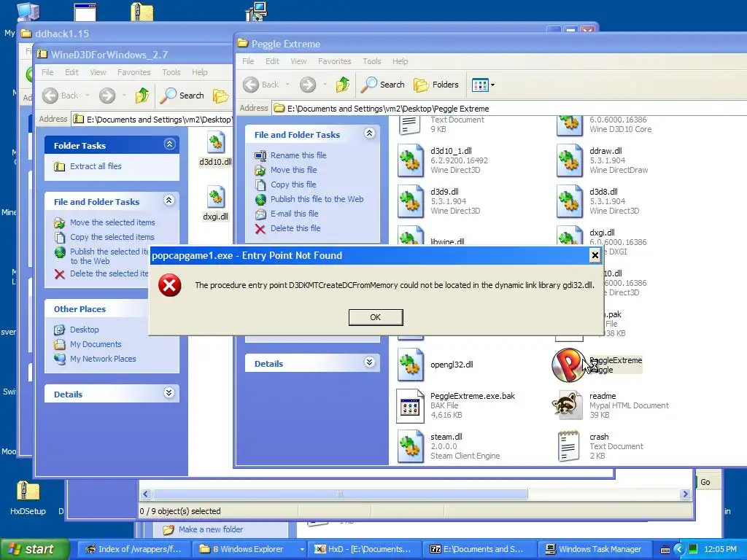Click Search in WineD3DForWindows toolbar
The image size is (747, 560).
(182, 96)
